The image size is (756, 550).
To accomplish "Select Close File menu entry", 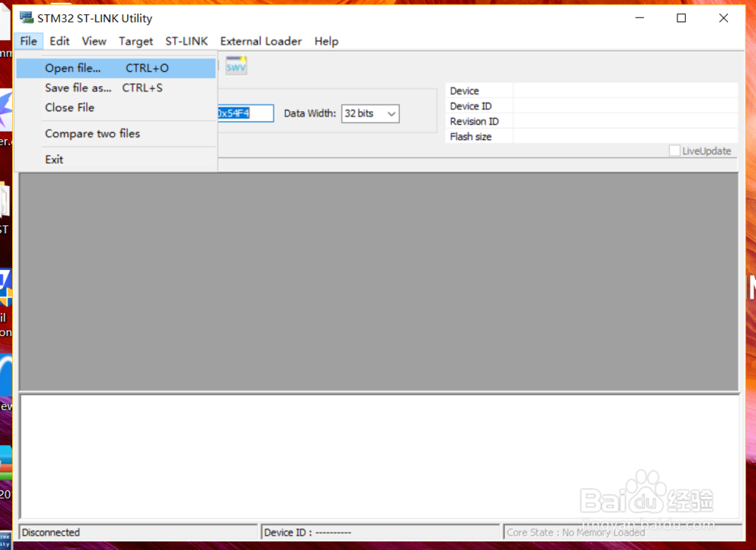I will (116, 107).
